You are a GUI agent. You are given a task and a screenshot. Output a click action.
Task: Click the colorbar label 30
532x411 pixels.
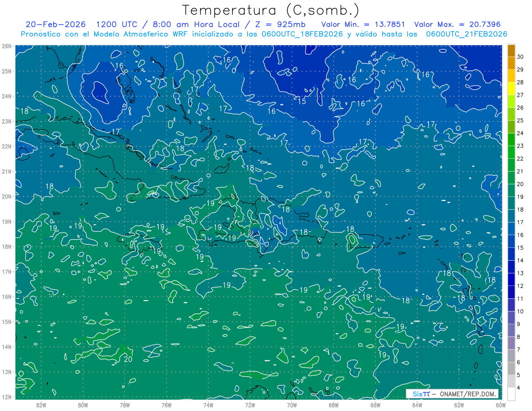pos(520,57)
